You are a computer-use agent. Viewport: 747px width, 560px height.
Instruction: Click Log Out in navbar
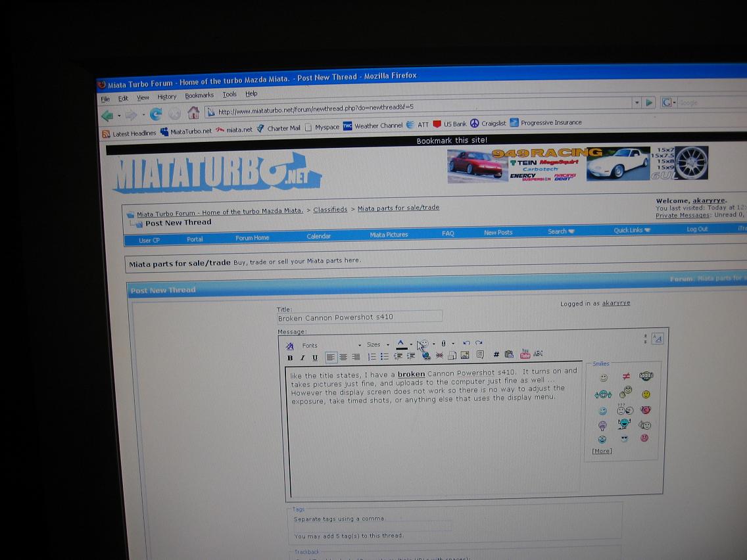697,229
